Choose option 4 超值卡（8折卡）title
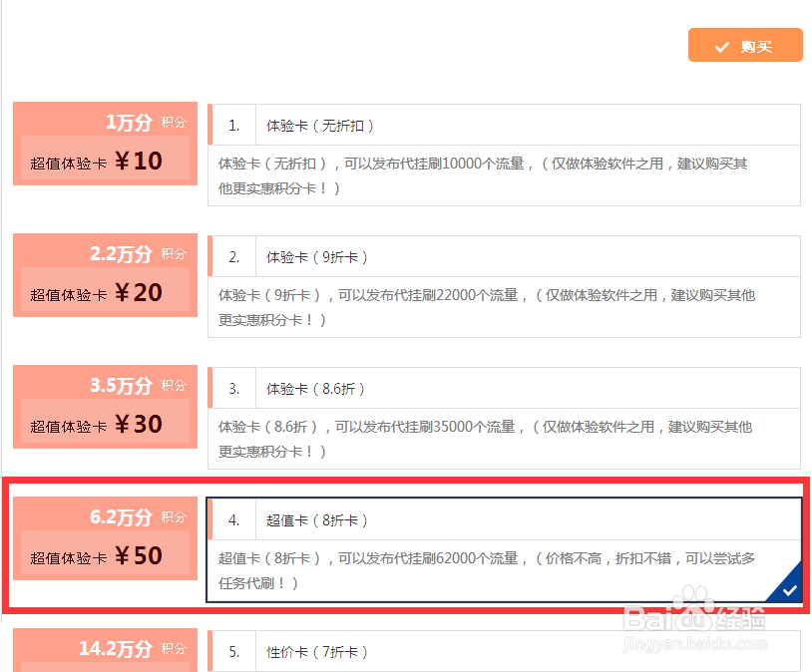The width and height of the screenshot is (812, 672). 317,519
